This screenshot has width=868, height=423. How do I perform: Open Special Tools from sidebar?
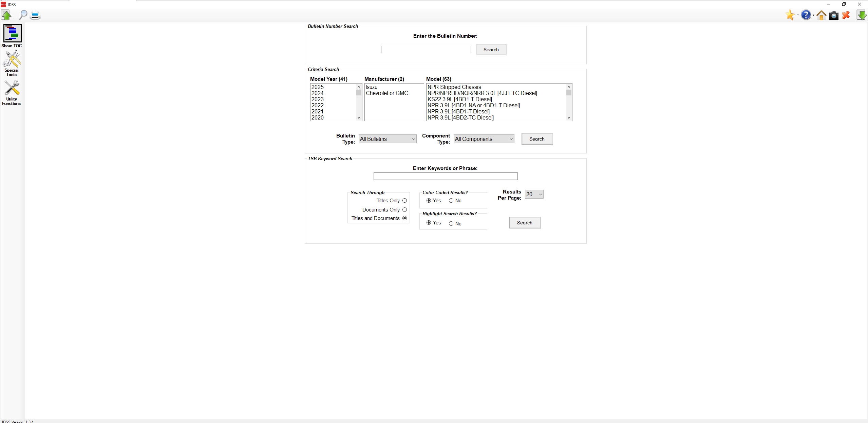point(12,59)
